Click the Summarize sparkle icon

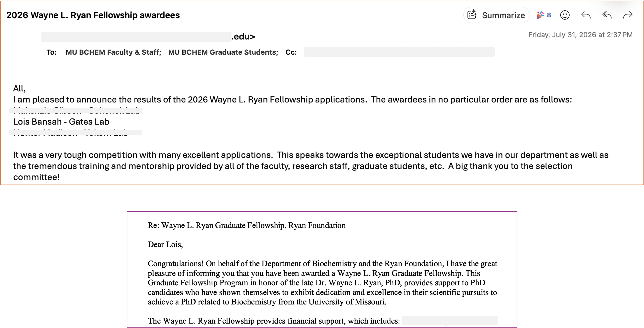472,15
